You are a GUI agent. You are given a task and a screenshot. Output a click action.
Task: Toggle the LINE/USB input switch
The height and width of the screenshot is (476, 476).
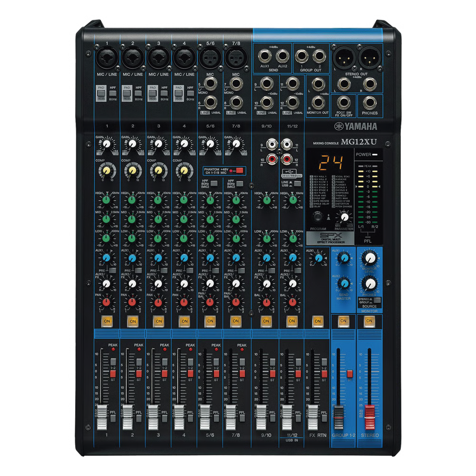[297, 184]
